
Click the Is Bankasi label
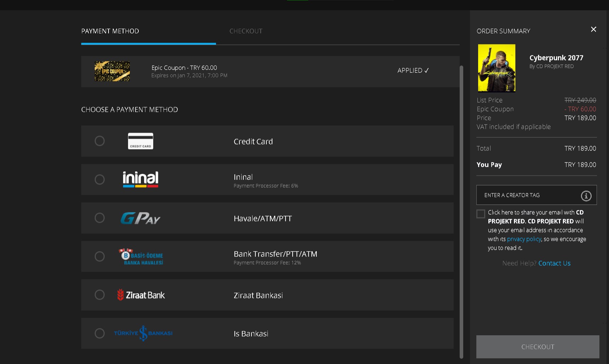[251, 334]
